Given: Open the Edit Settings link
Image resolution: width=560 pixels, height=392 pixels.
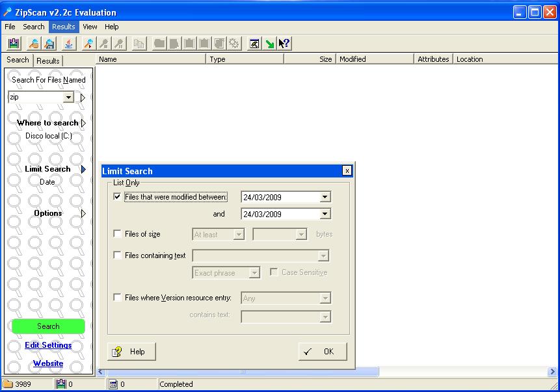Looking at the screenshot, I should pyautogui.click(x=48, y=345).
